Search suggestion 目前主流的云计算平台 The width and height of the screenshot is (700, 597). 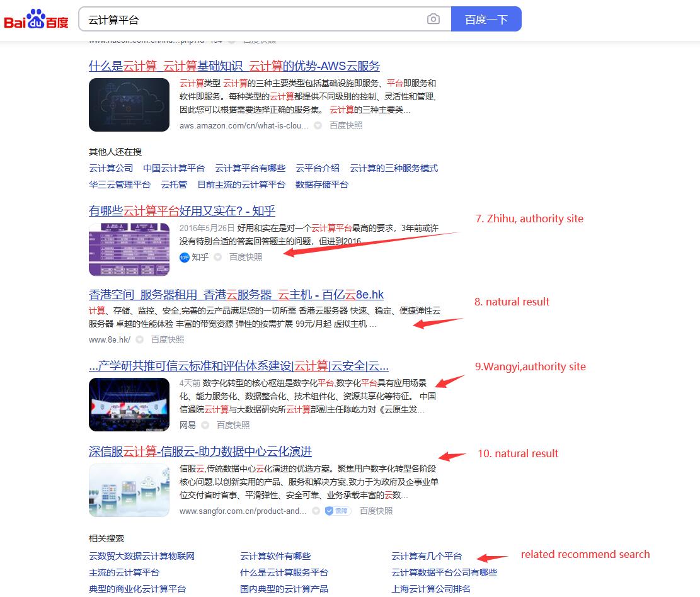click(241, 185)
